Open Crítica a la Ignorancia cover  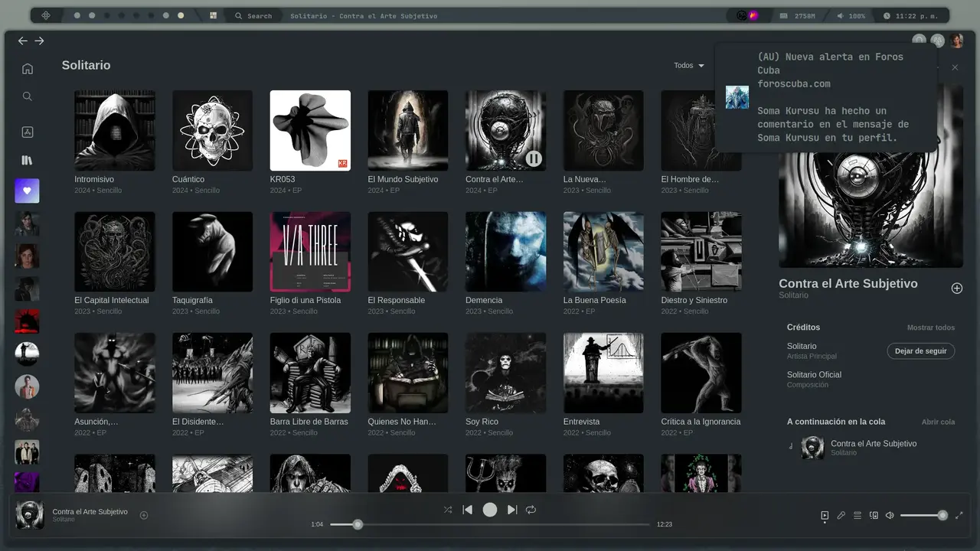(701, 373)
